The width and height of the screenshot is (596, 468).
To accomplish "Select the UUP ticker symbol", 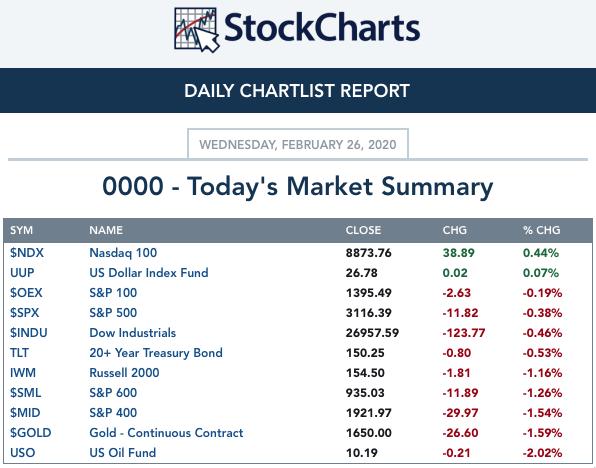I will [x=22, y=273].
